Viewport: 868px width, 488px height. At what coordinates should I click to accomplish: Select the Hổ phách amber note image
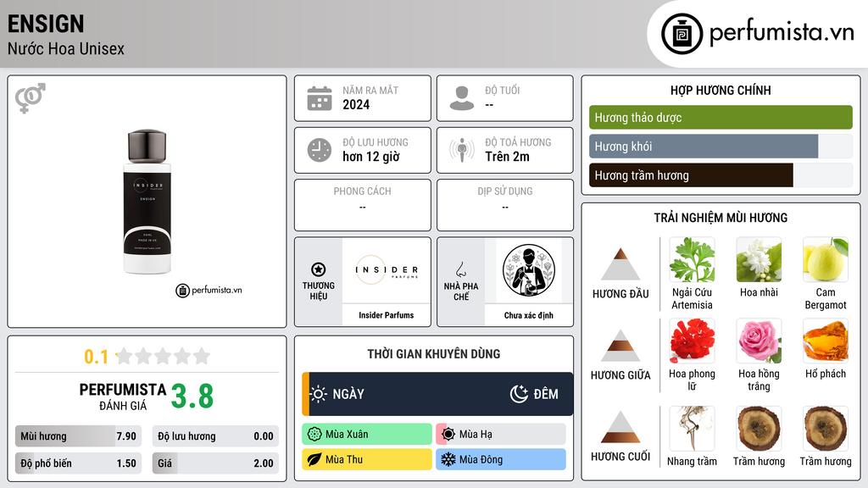click(x=826, y=341)
